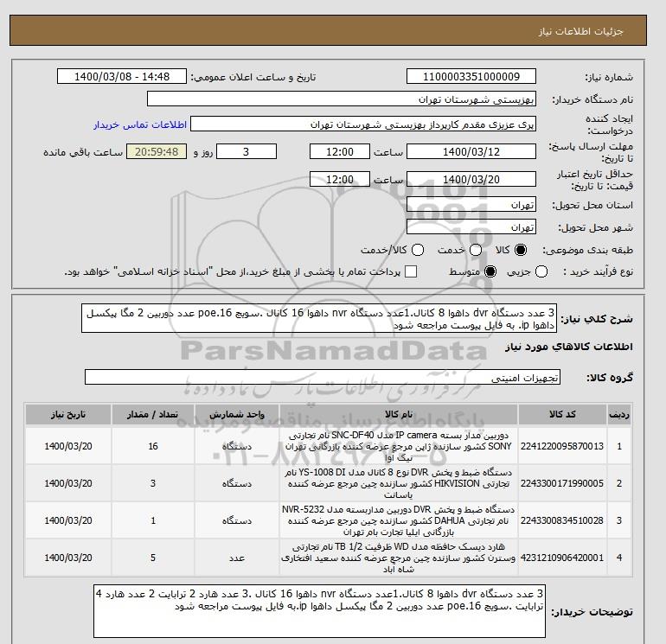666x644 pixels.
Task: Click the جزئیات اطلاعات نیاز header title
Action: (x=580, y=31)
